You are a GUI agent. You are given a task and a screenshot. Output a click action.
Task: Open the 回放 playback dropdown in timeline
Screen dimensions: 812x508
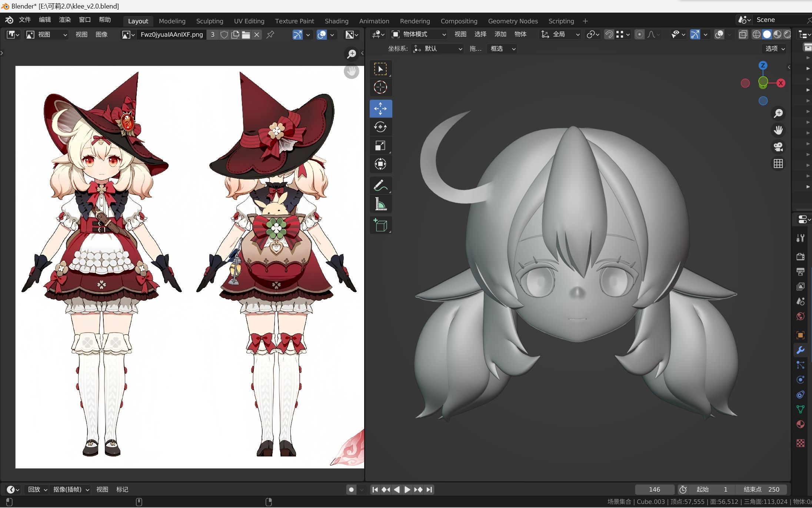[x=37, y=489]
